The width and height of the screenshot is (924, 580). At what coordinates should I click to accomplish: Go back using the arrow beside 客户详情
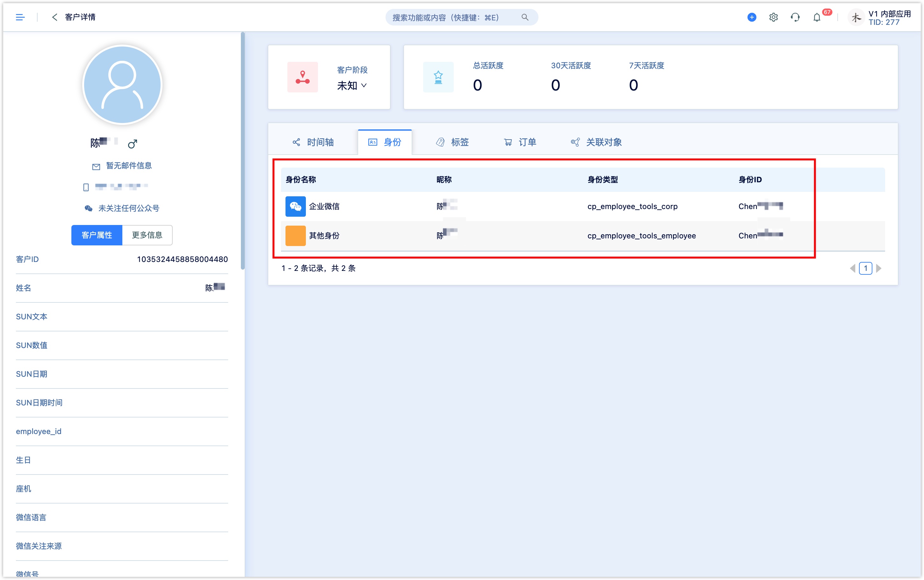point(54,17)
